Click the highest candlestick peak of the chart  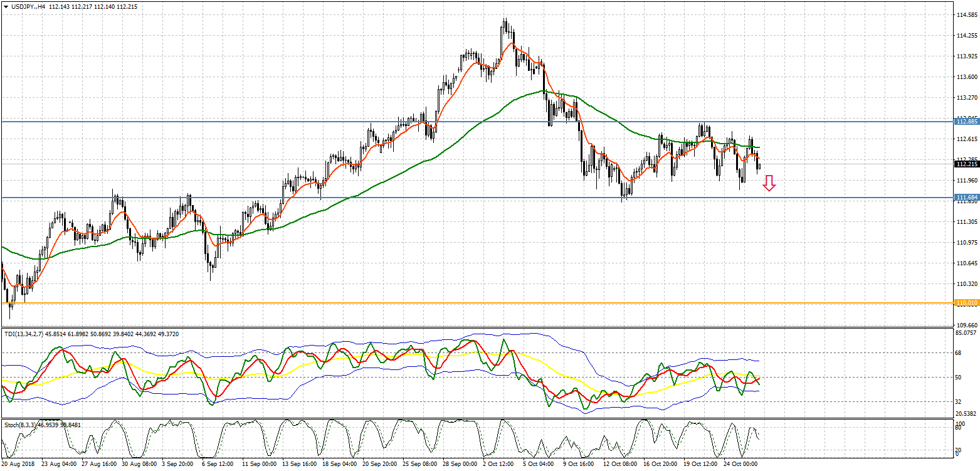click(x=505, y=20)
